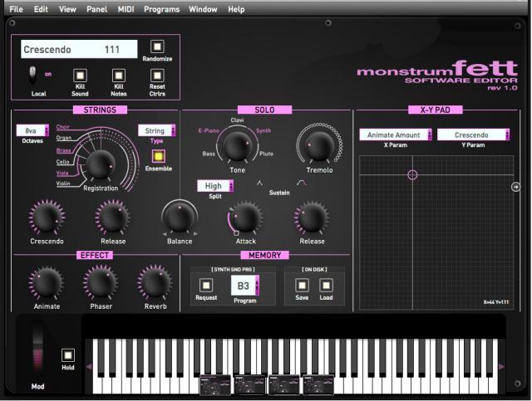Select Bass tone label
Screen dimensions: 532x401
click(209, 154)
